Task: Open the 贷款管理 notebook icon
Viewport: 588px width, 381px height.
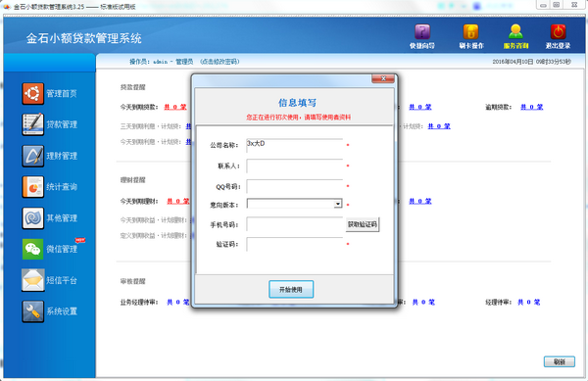Action: click(32, 124)
